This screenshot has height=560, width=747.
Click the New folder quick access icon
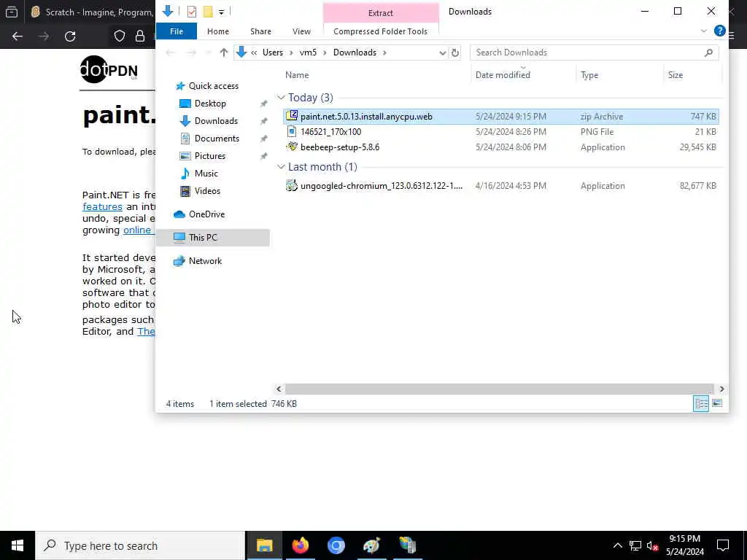[208, 12]
